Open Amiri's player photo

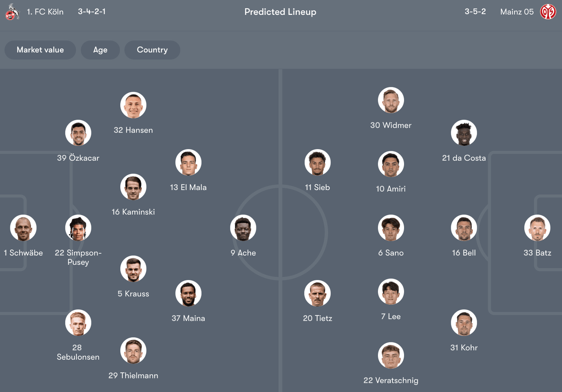[391, 164]
